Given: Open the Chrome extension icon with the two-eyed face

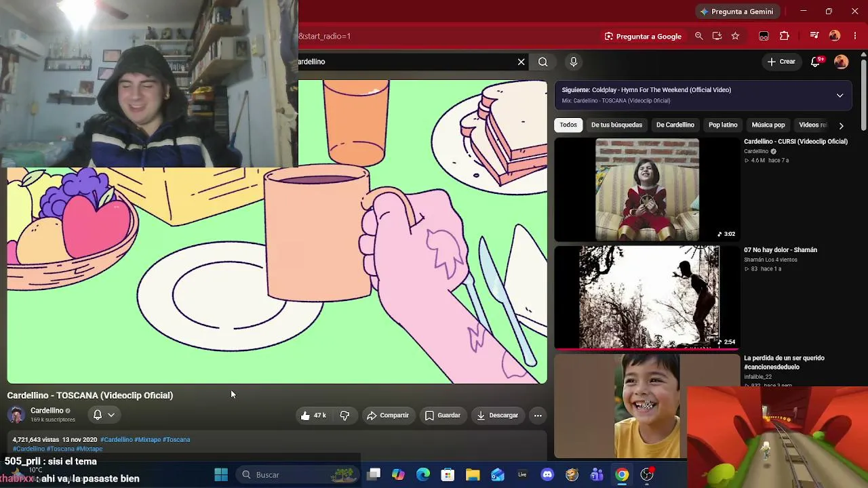Looking at the screenshot, I should 764,36.
